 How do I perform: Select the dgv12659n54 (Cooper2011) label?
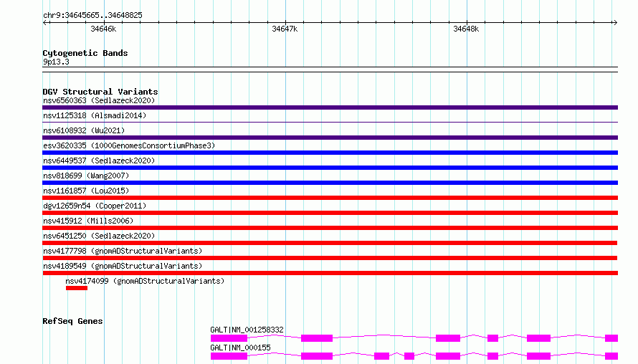point(95,206)
